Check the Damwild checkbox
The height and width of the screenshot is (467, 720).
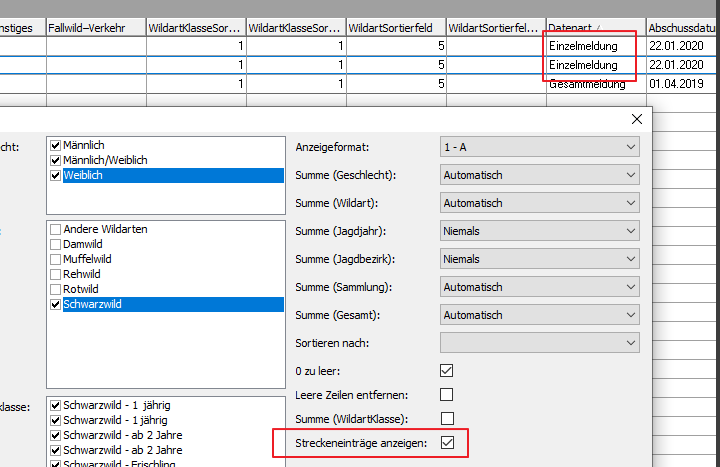pyautogui.click(x=56, y=244)
